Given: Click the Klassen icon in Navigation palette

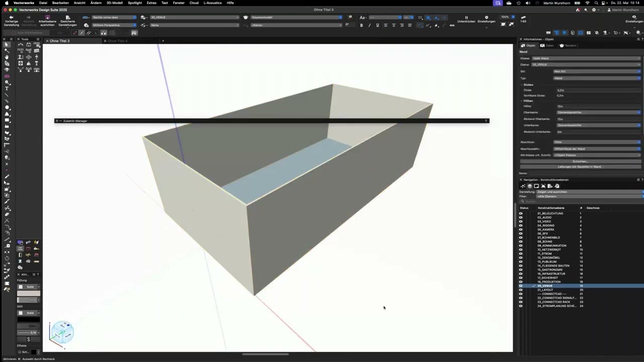Looking at the screenshot, I should [523, 186].
